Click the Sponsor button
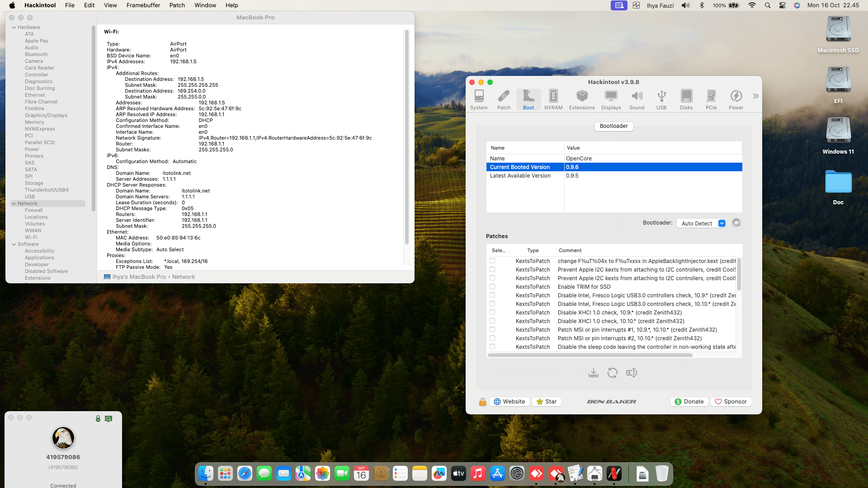 731,402
